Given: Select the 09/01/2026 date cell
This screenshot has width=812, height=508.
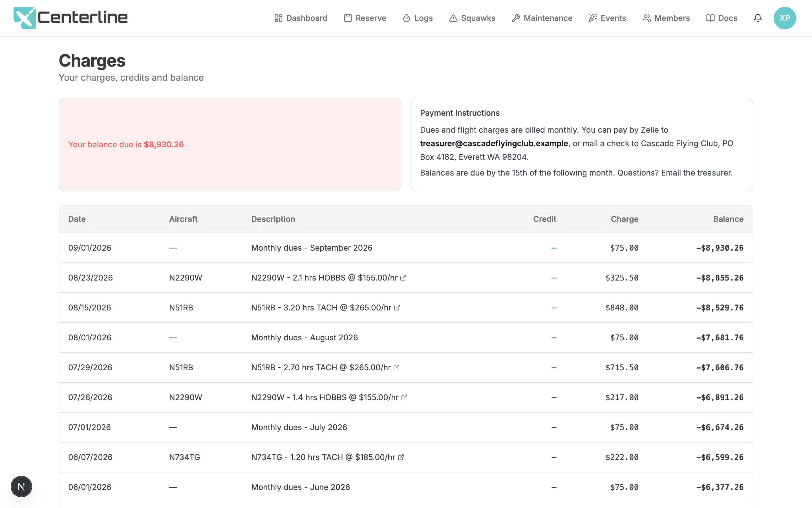Looking at the screenshot, I should pyautogui.click(x=90, y=248).
